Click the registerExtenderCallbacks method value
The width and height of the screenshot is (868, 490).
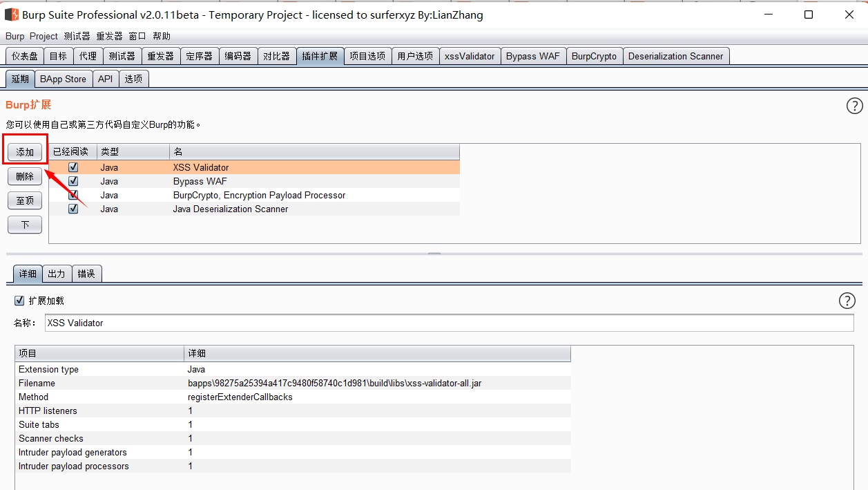(240, 397)
